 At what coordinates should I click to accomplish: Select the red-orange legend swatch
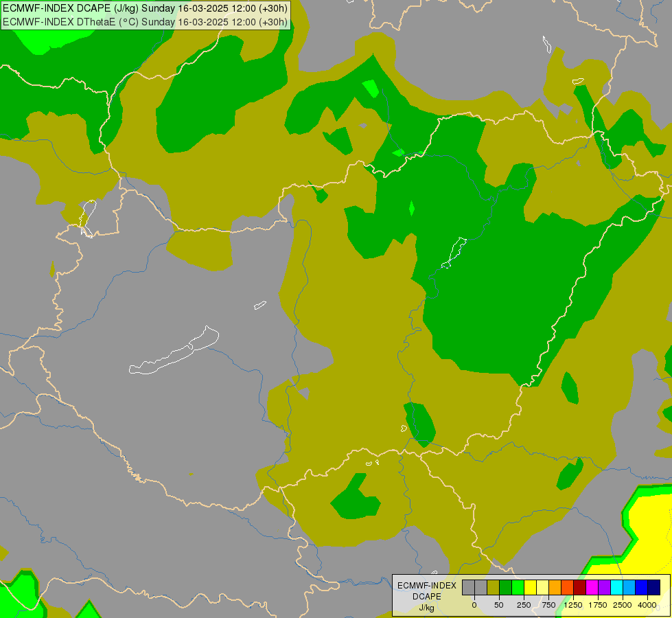[568, 587]
